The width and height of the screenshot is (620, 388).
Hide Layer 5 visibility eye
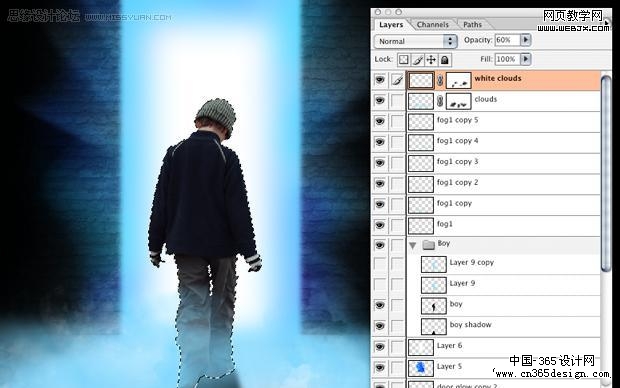380,368
